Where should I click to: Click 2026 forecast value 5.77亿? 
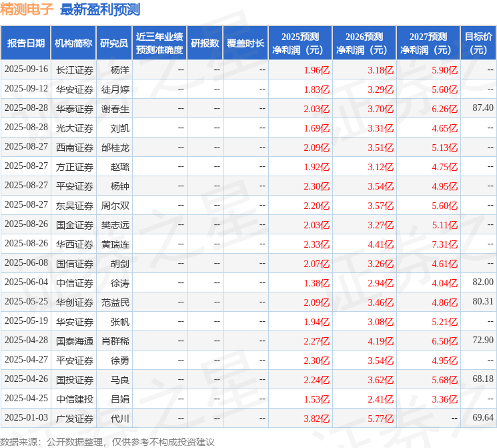click(x=381, y=419)
